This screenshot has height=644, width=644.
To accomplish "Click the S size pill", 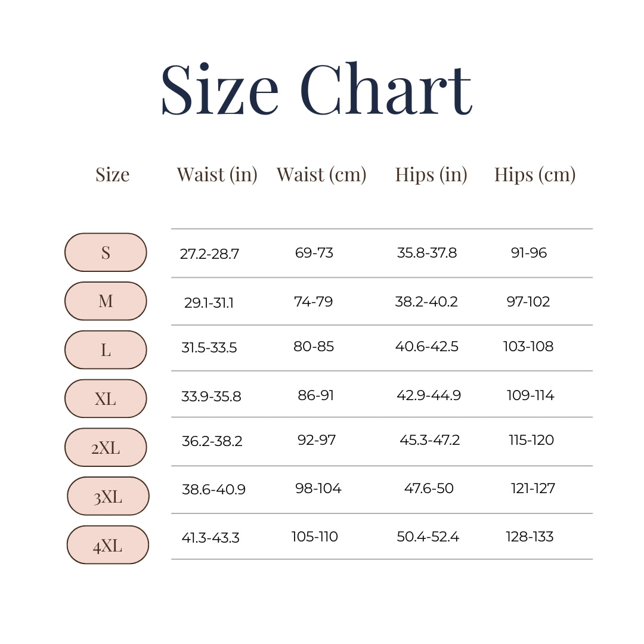I will tap(106, 253).
